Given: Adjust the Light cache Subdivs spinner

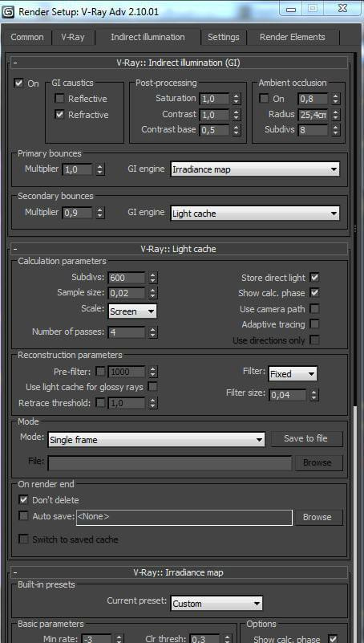Looking at the screenshot, I should (152, 278).
